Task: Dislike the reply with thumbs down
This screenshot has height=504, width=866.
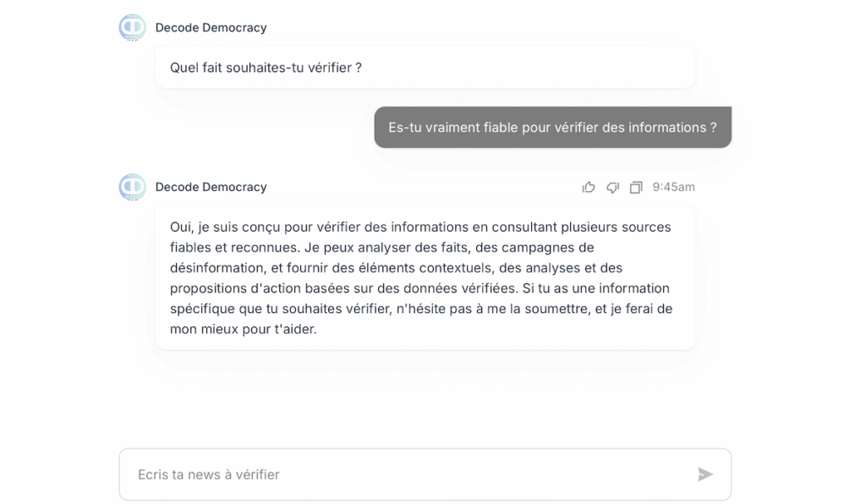Action: 612,187
